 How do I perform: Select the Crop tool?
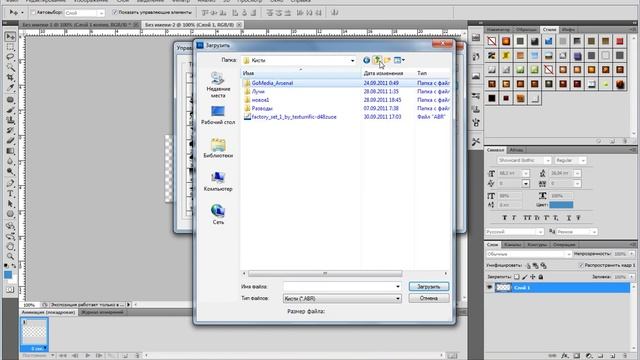[x=10, y=78]
